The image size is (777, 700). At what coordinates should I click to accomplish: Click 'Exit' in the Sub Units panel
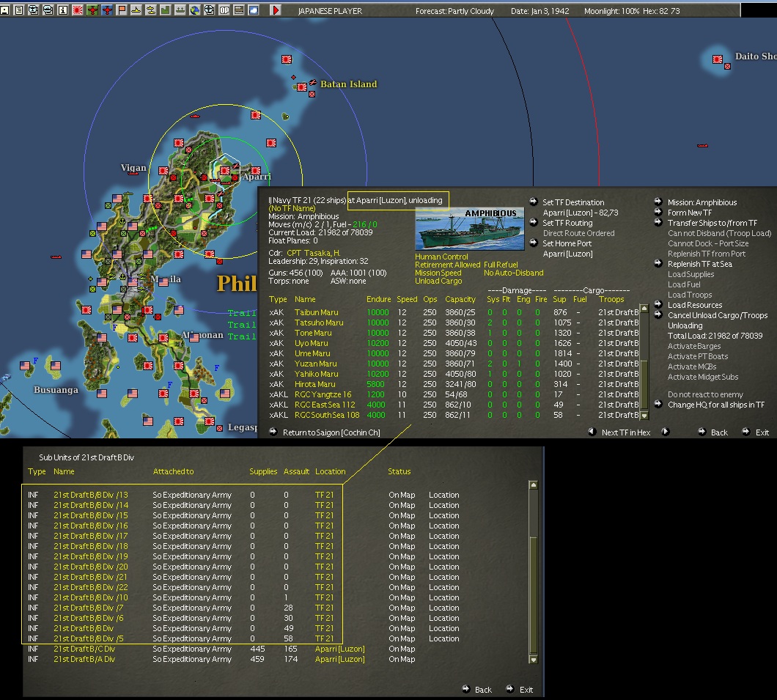point(526,690)
